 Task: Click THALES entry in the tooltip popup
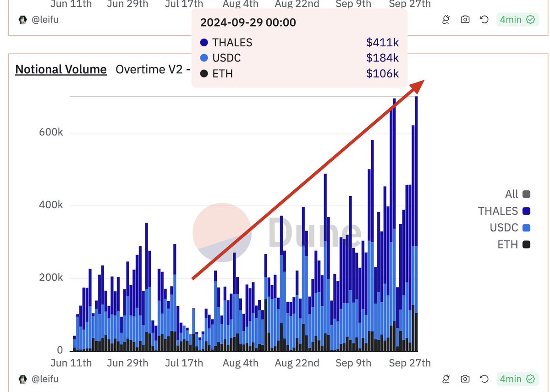tap(232, 42)
